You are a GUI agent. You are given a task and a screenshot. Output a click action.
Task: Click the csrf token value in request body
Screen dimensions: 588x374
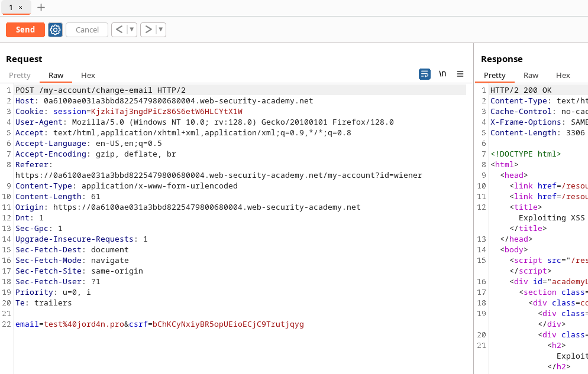[x=228, y=324]
